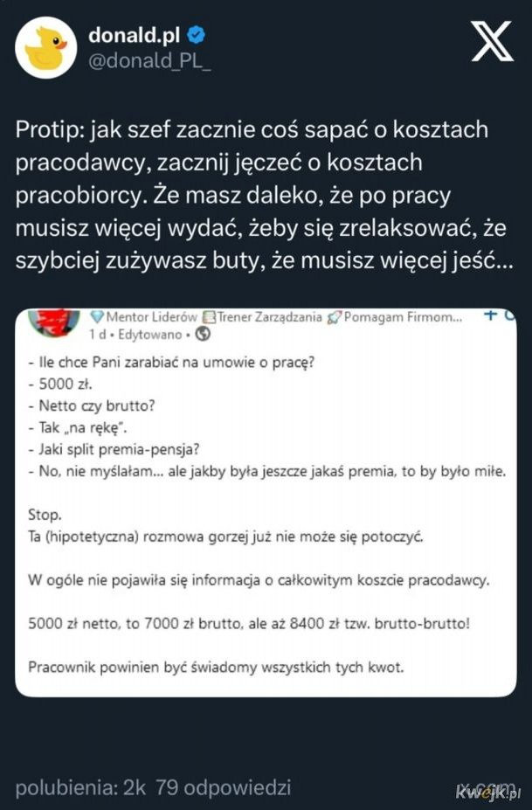Open the embedded LinkedIn post screenshot
Screen dimensions: 532x810
[x=266, y=502]
